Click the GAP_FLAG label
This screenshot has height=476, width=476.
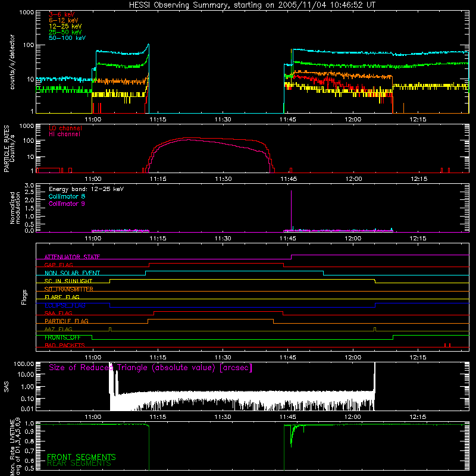pos(58,265)
